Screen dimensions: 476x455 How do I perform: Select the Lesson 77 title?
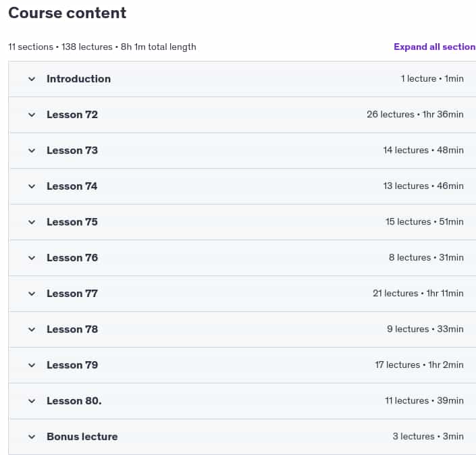(x=72, y=294)
